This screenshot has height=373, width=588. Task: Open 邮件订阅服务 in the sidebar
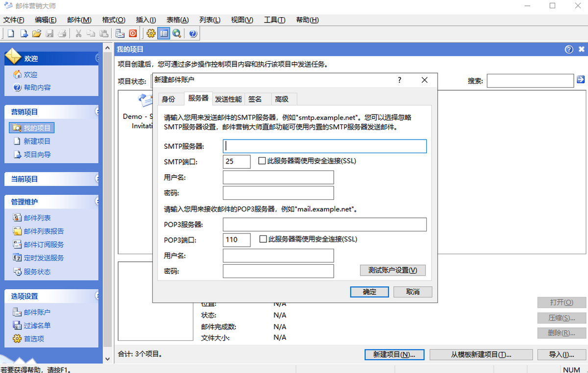coord(39,244)
